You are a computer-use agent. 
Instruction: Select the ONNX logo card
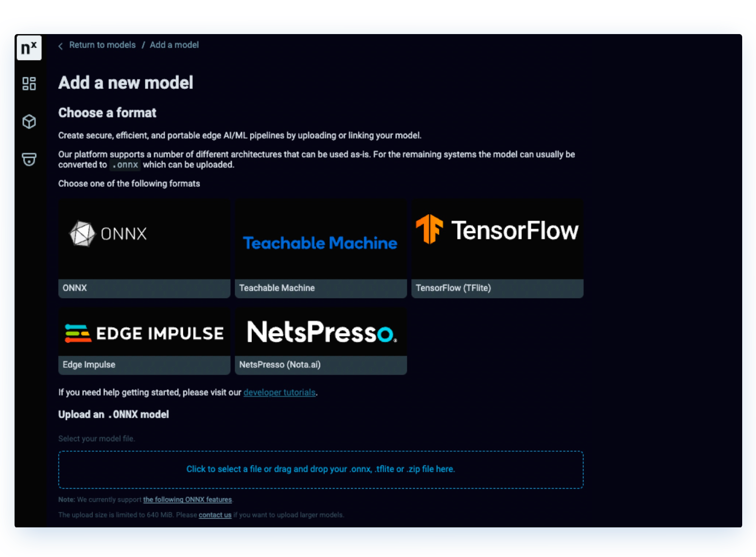(144, 238)
